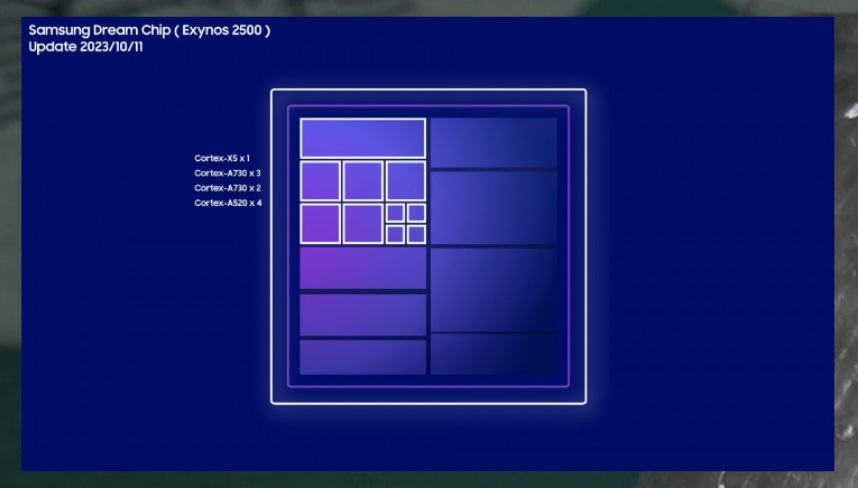
Task: Select the "Cortex-X5 x 1" label
Action: click(222, 158)
